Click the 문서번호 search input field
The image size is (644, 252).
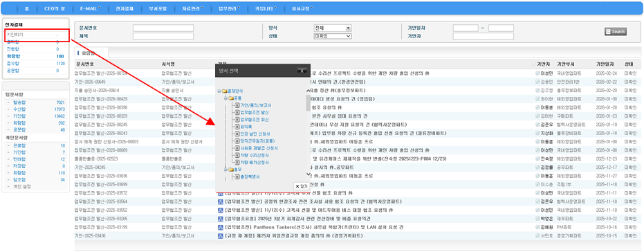163,28
